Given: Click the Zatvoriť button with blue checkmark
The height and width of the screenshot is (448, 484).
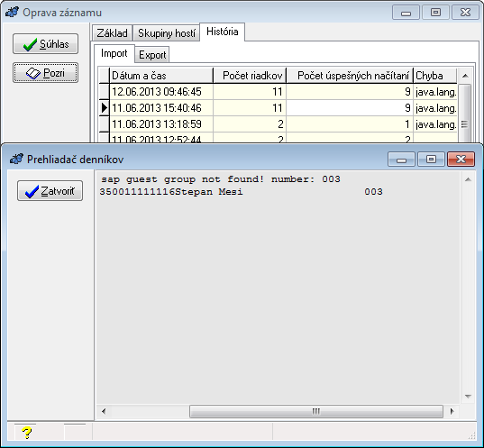Looking at the screenshot, I should point(50,191).
